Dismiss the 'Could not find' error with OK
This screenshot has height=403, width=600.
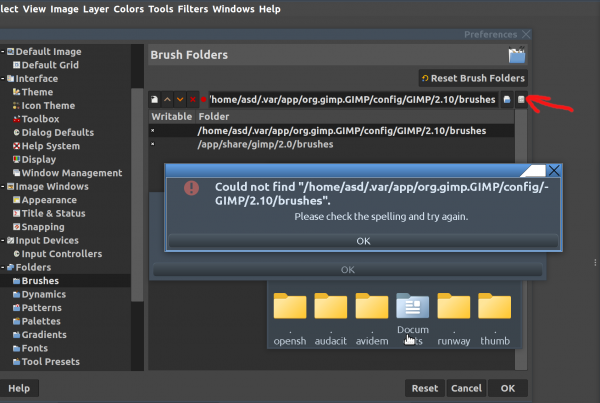pos(363,241)
